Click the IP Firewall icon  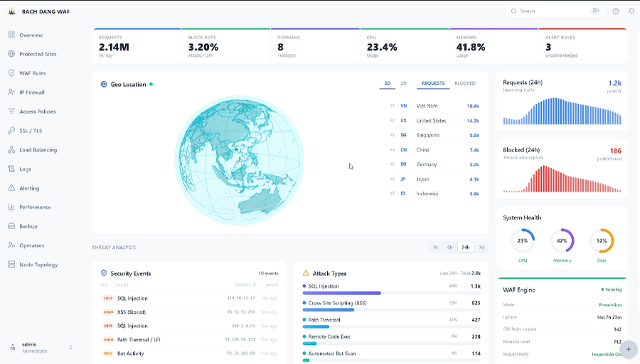(x=11, y=92)
